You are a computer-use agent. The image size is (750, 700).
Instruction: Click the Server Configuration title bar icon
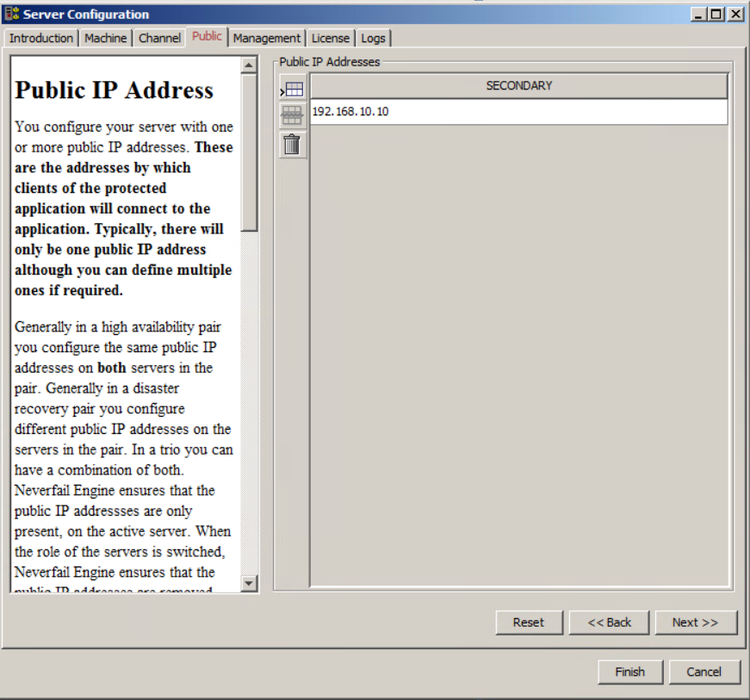tap(12, 14)
